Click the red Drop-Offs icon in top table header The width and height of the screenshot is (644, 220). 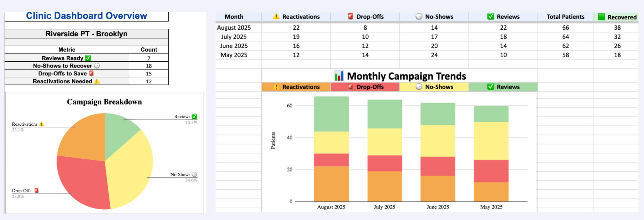(x=350, y=16)
